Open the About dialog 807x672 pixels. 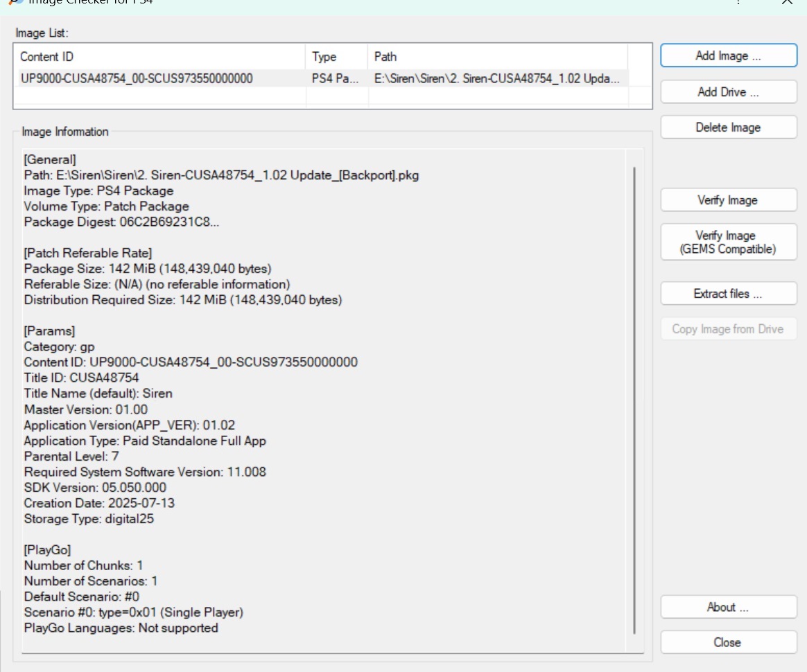(728, 608)
